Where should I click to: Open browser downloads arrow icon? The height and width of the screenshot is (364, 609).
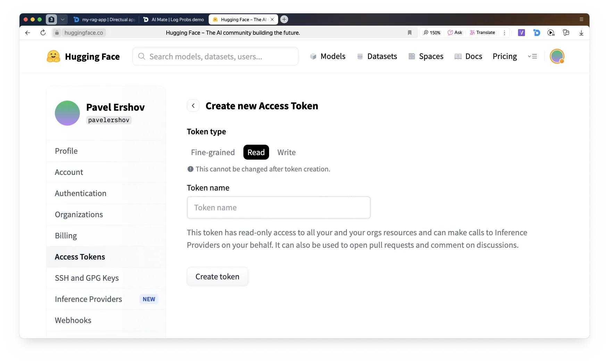(581, 33)
